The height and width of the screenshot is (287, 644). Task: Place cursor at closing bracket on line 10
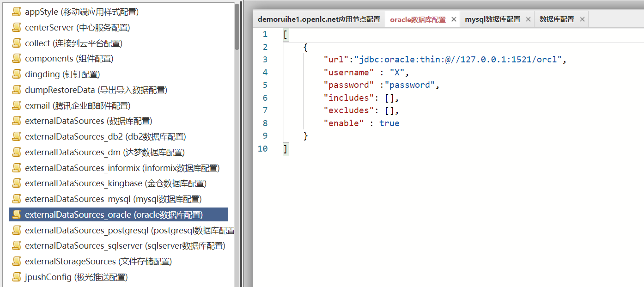click(286, 149)
